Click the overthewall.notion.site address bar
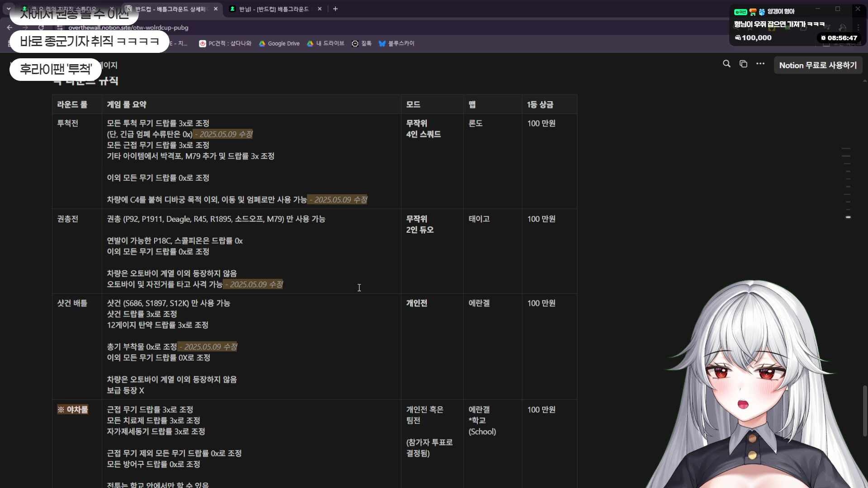Image resolution: width=868 pixels, height=488 pixels. 128,28
